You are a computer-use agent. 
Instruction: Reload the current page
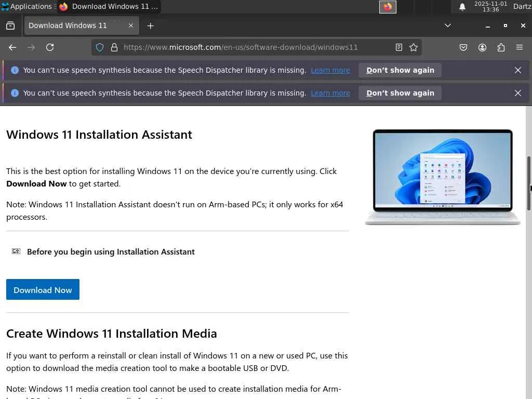(x=50, y=47)
